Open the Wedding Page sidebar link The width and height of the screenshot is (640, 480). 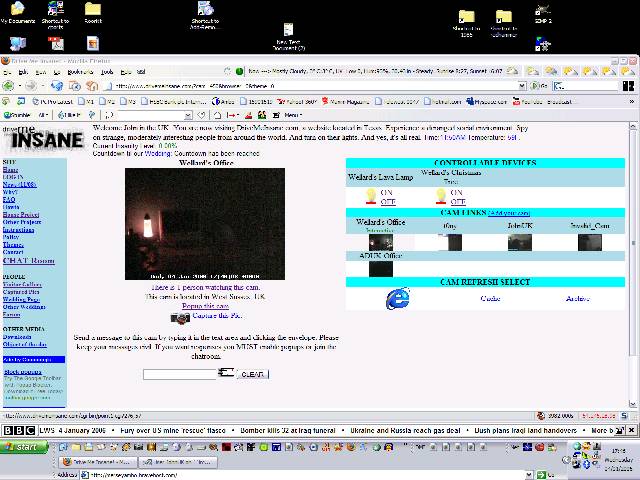[x=21, y=300]
